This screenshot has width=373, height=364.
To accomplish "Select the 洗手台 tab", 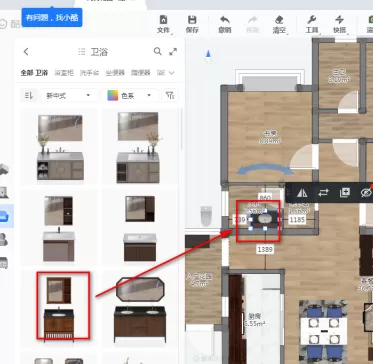I will coord(89,73).
